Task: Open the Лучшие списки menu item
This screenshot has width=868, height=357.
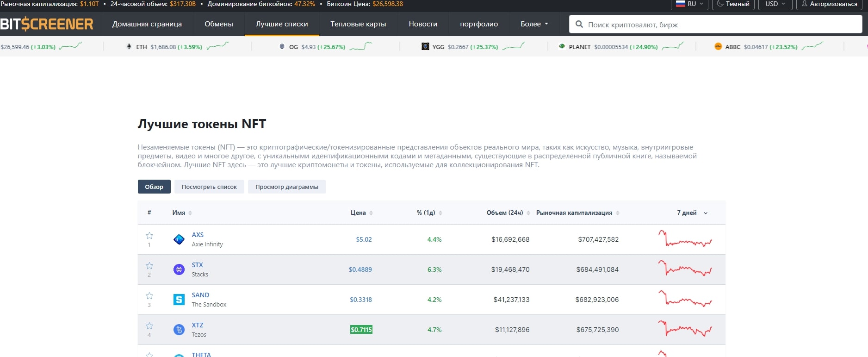Action: [x=282, y=24]
